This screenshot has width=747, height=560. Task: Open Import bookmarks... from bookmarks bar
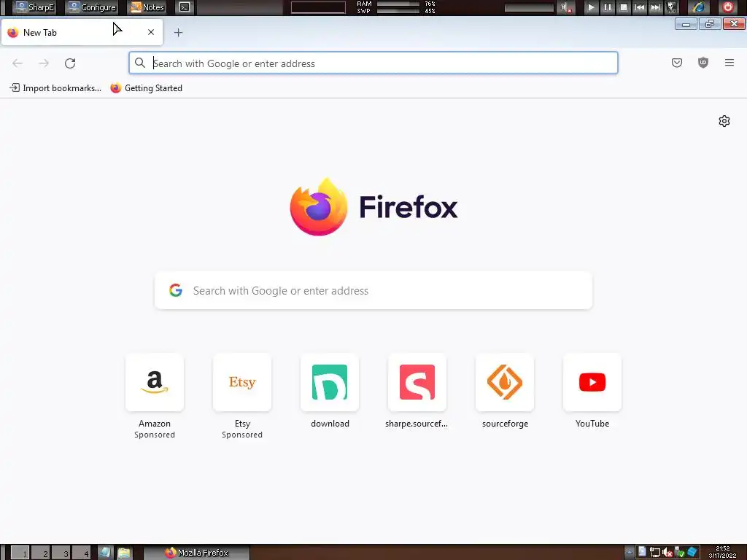coord(55,88)
